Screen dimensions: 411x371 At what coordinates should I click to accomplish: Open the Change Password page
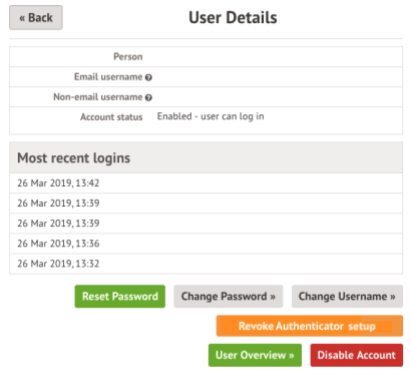coord(228,296)
